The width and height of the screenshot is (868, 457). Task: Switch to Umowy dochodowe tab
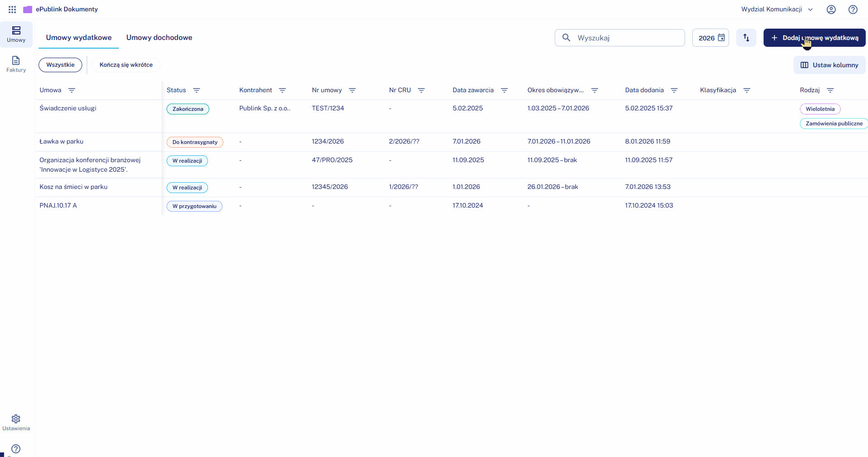pos(159,38)
